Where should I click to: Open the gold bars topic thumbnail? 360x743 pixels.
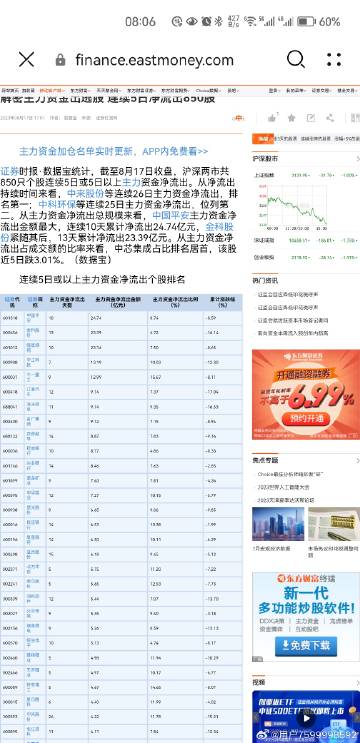pos(333,524)
